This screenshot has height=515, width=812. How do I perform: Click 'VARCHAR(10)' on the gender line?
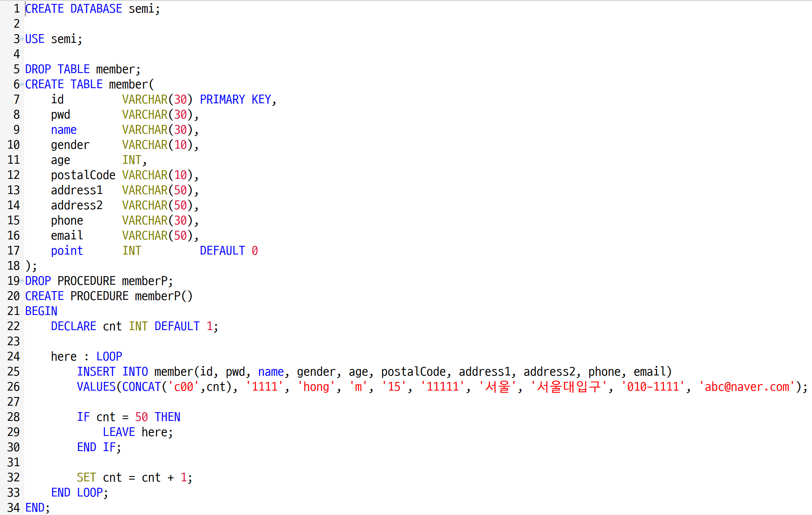pyautogui.click(x=158, y=145)
